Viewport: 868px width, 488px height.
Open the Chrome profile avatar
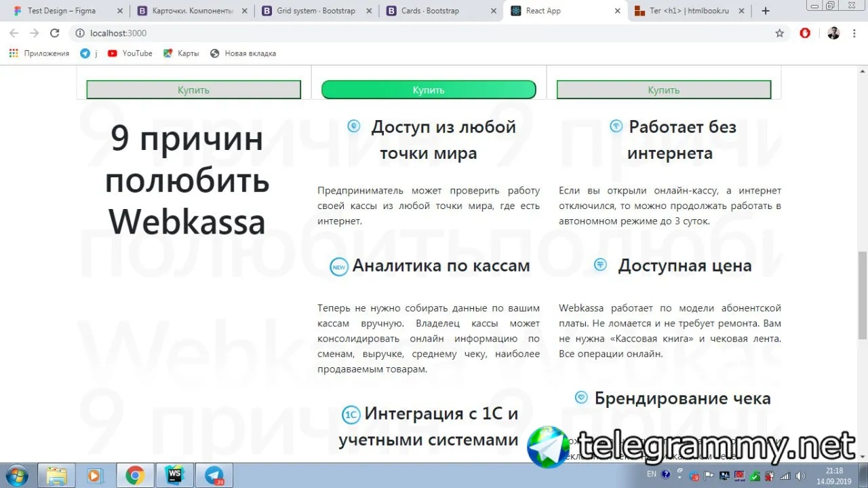coord(833,33)
